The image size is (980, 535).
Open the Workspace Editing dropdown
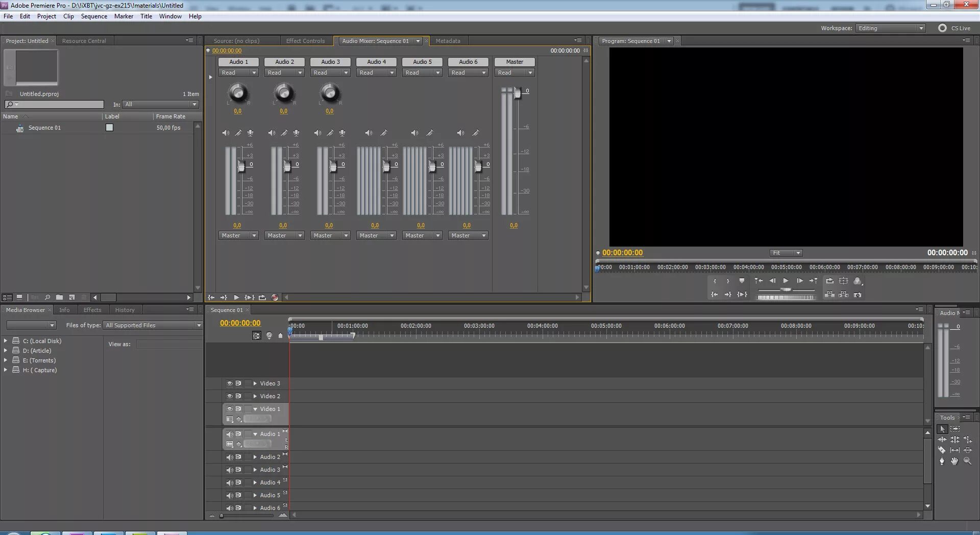point(891,28)
